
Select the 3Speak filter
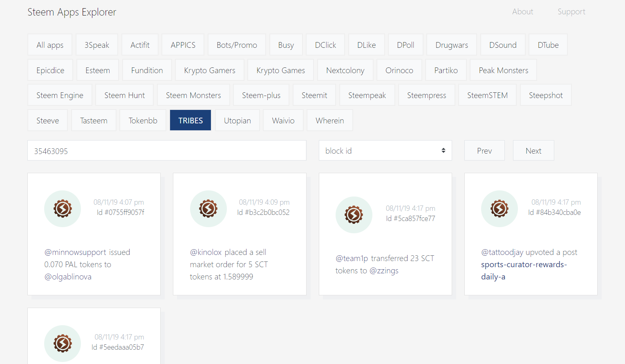[x=97, y=45]
